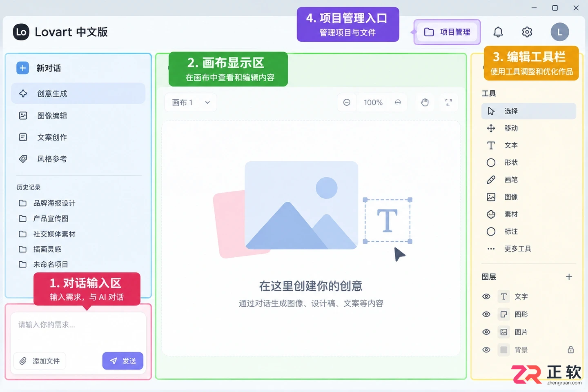The image size is (588, 392).
Task: Open 插画灵感 history folder
Action: coord(40,249)
